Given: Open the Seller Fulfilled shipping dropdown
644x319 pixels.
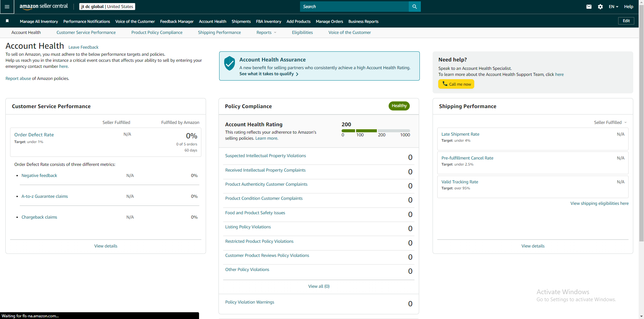Looking at the screenshot, I should point(610,123).
